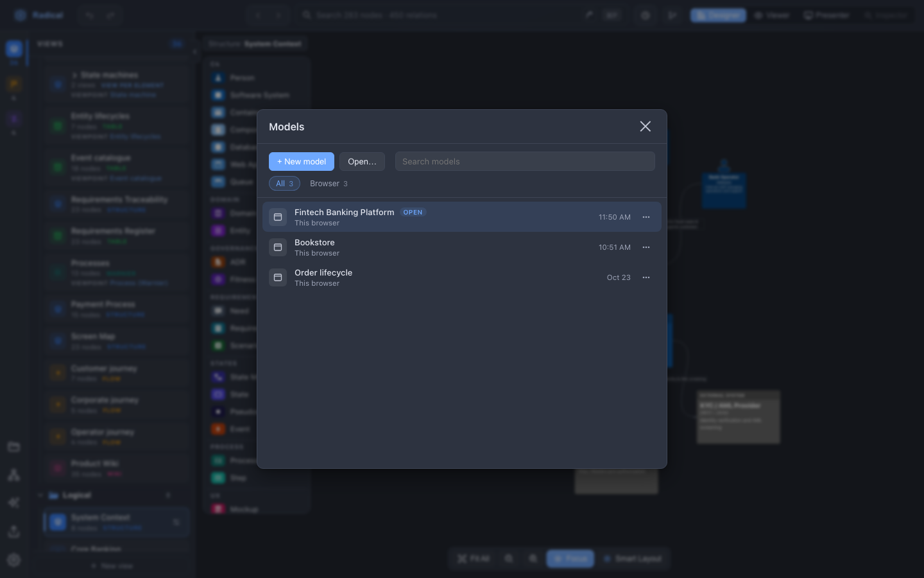The height and width of the screenshot is (578, 924).
Task: Create a model with + New model
Action: [x=302, y=161]
